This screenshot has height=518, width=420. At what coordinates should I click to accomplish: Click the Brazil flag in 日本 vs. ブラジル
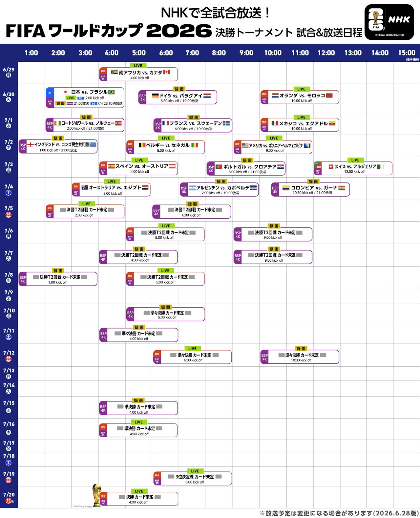pyautogui.click(x=112, y=92)
